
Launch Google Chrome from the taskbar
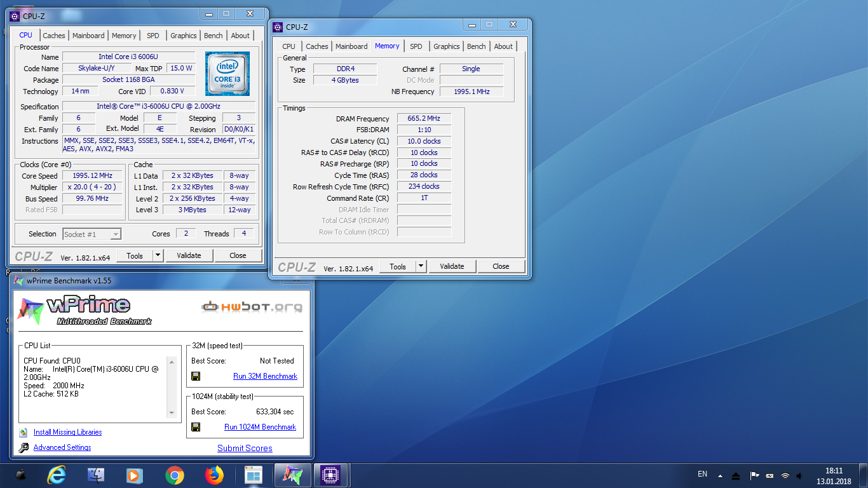click(x=175, y=475)
